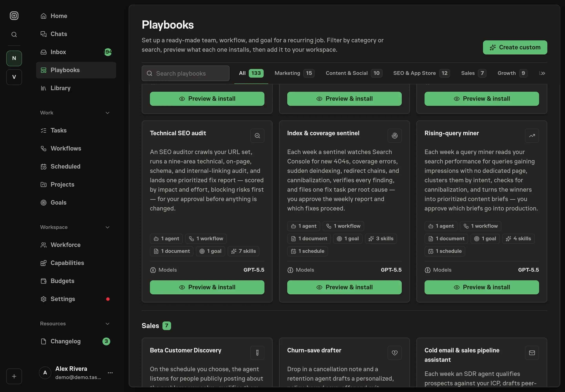This screenshot has height=392, width=565.
Task: Click the Models brain icon on Rising-query miner
Action: (427, 270)
